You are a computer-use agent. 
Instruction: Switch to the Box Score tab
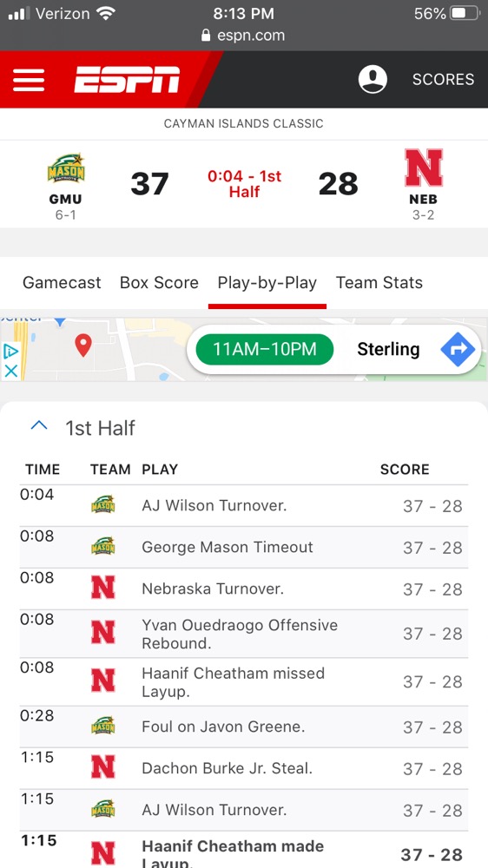(159, 283)
